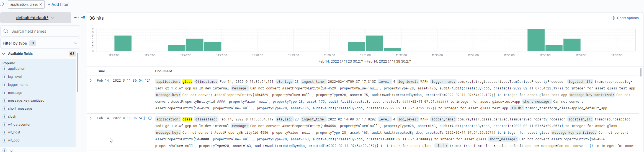Viewport: 644px width, 152px height.
Task: Click the red current-time marker in chart
Action: [635, 40]
